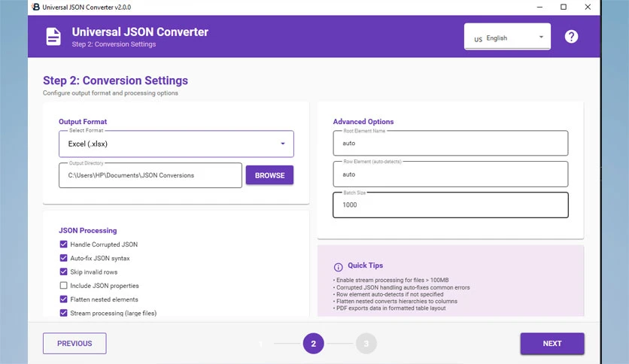Click the Output Format heading
The image size is (629, 364).
pos(83,122)
